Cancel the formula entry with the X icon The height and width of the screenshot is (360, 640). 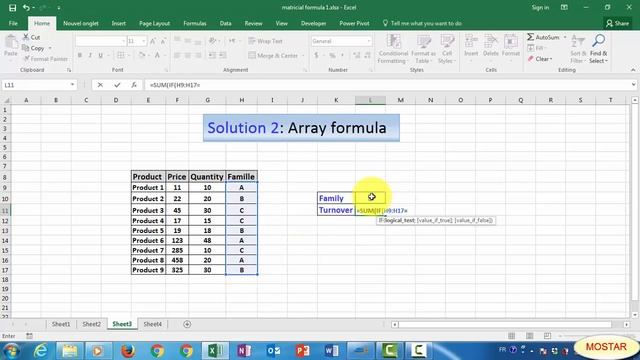(100, 85)
